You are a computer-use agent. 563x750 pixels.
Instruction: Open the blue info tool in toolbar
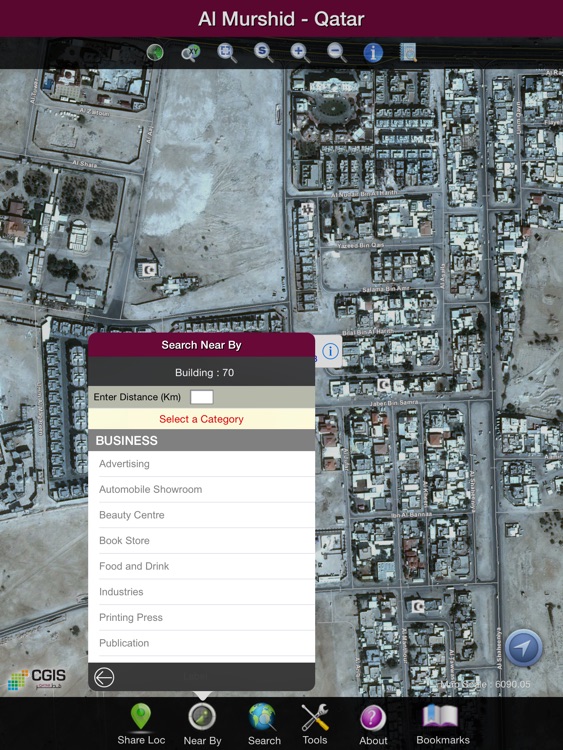[373, 53]
